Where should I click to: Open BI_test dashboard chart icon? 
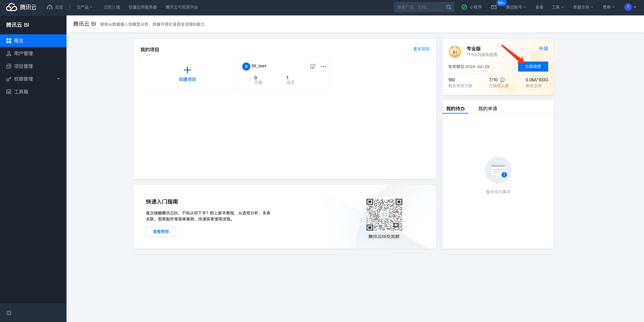[x=312, y=66]
